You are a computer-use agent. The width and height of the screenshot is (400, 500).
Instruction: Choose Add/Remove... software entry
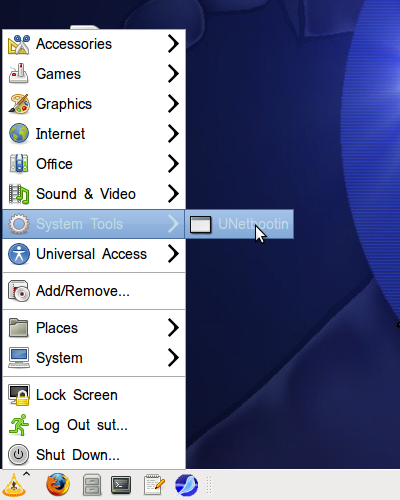click(94, 291)
